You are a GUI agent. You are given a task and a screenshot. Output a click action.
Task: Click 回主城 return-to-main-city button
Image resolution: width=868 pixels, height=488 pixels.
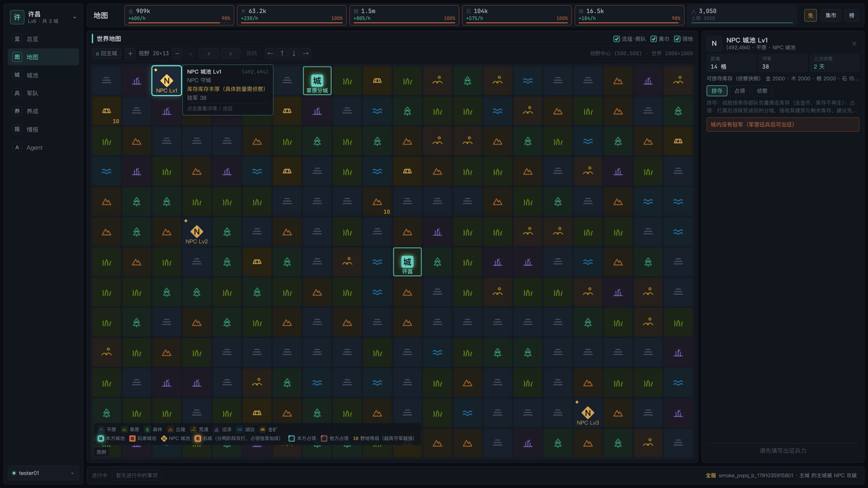click(x=106, y=53)
